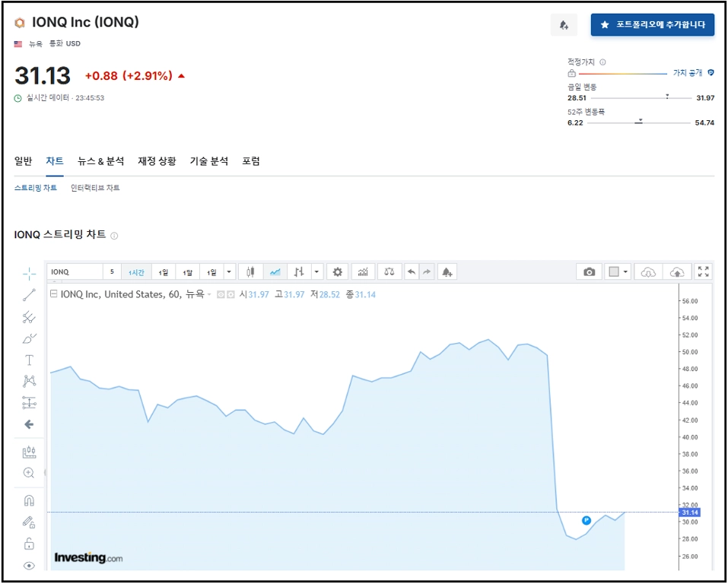Viewport: 728px width, 584px height.
Task: Open chart settings gear
Action: tap(338, 272)
